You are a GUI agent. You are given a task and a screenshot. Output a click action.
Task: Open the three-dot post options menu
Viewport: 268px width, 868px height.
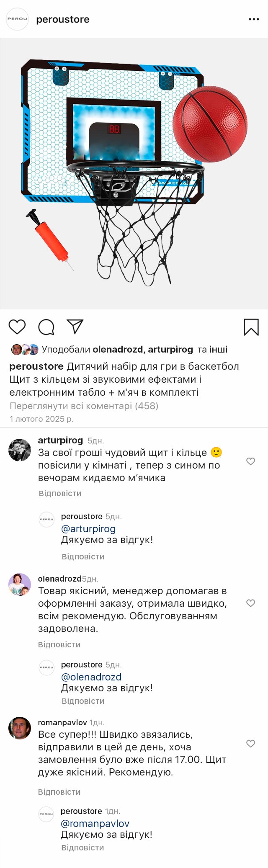point(254,19)
